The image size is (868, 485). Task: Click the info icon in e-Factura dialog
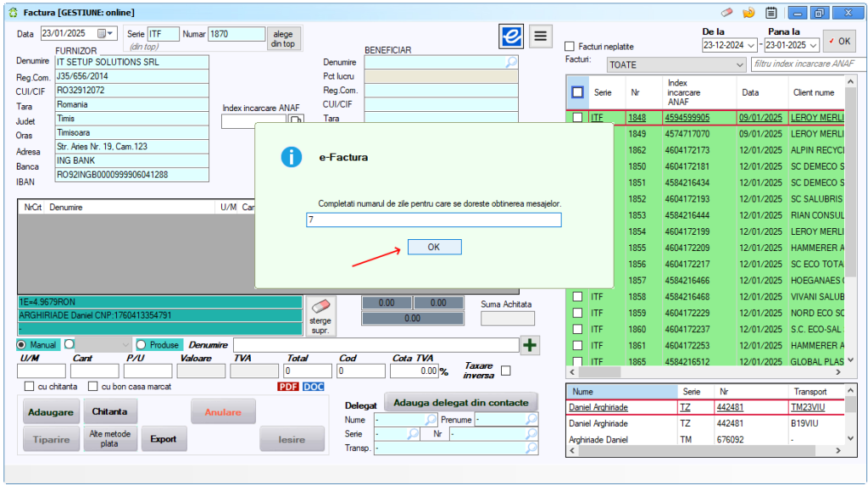point(292,157)
